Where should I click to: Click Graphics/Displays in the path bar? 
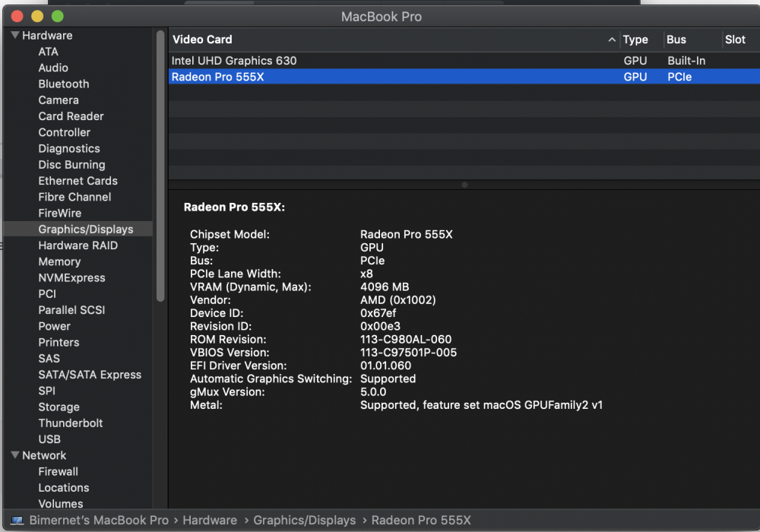(305, 520)
